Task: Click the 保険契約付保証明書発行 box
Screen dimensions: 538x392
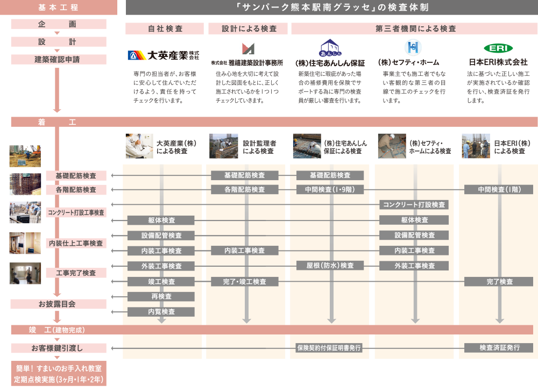Action: (x=329, y=348)
